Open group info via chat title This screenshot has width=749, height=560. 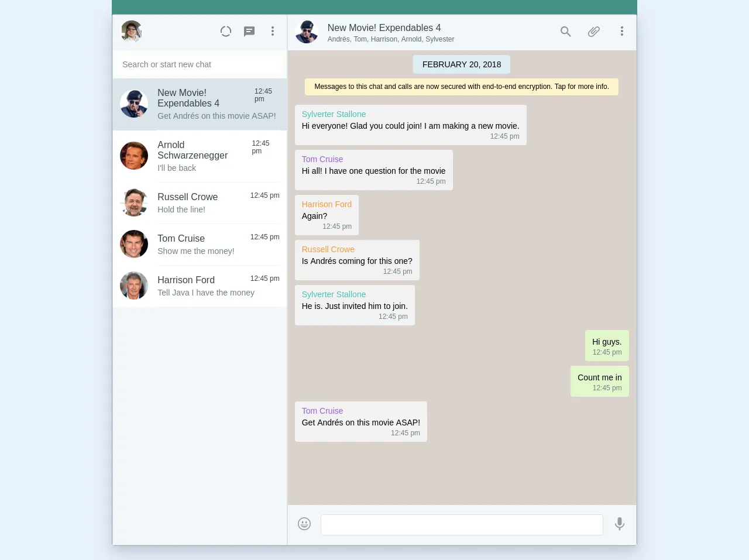coord(384,28)
